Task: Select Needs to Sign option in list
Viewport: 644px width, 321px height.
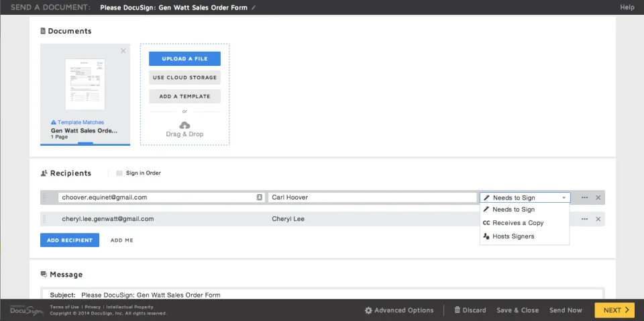Action: coord(525,210)
